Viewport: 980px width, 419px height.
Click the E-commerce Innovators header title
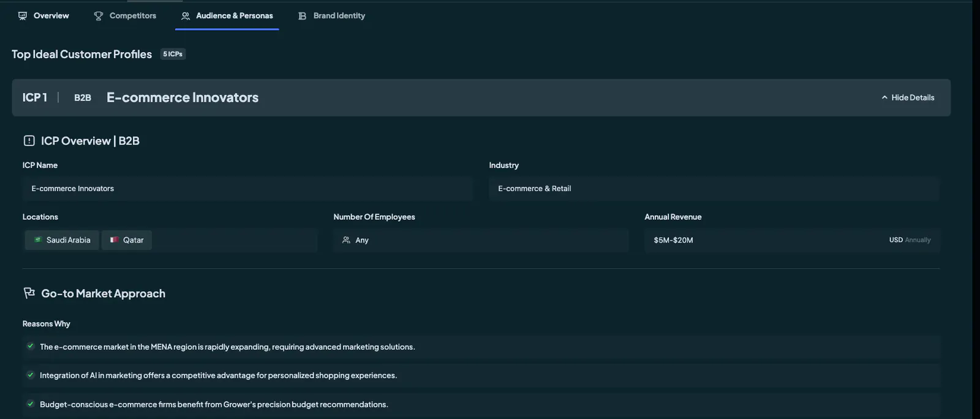(x=183, y=97)
